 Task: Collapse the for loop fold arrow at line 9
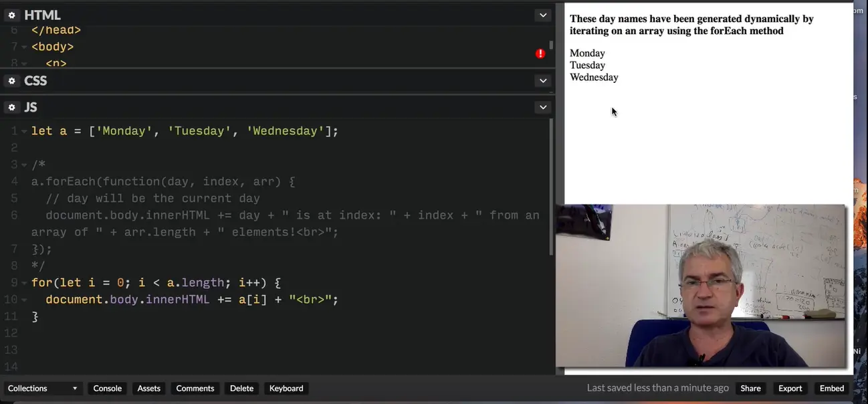pyautogui.click(x=25, y=283)
